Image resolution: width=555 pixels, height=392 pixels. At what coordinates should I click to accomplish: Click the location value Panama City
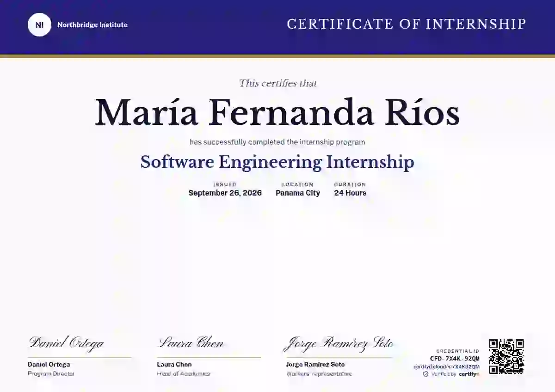point(298,193)
